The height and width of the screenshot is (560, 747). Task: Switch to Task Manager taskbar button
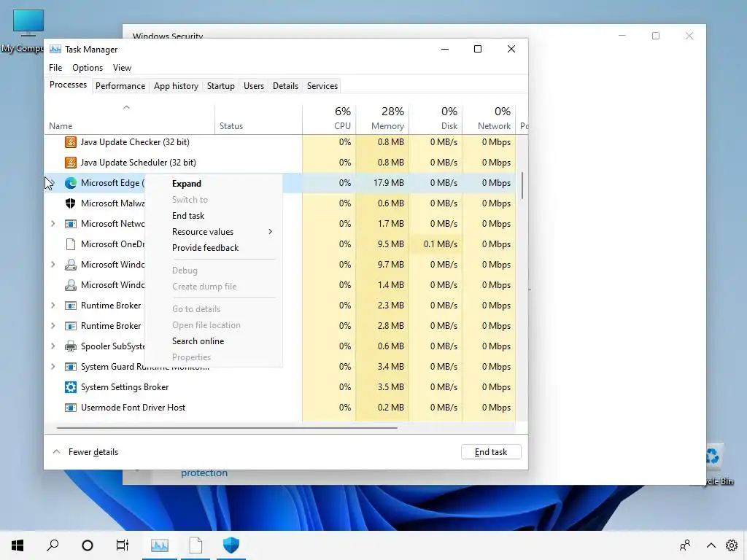click(x=160, y=545)
